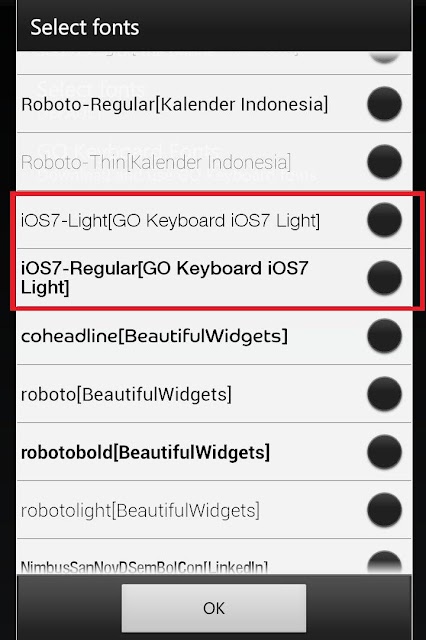This screenshot has height=640, width=426.
Task: Click the coheadline[BeautifulWidgets] font name
Action: pyautogui.click(x=154, y=336)
